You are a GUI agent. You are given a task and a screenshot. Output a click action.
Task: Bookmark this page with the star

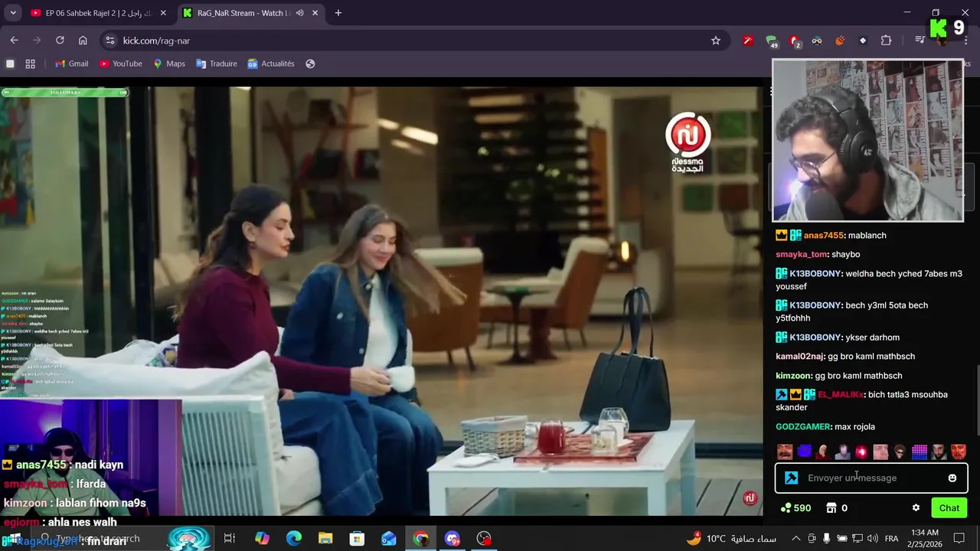coord(716,41)
